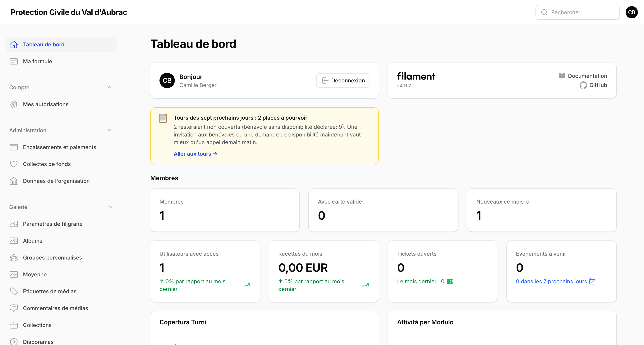The image size is (644, 345).
Task: Click the Déconnexion button
Action: (x=343, y=80)
